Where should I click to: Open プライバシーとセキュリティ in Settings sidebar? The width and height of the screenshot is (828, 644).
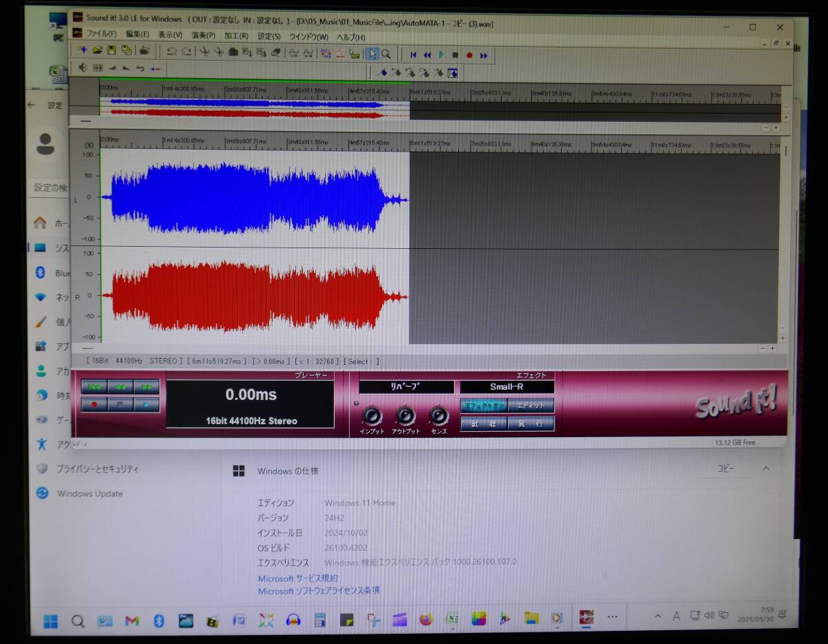(97, 469)
